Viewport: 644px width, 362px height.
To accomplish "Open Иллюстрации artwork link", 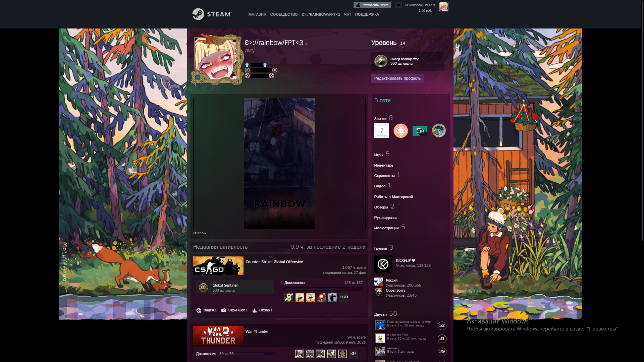I will click(x=386, y=228).
